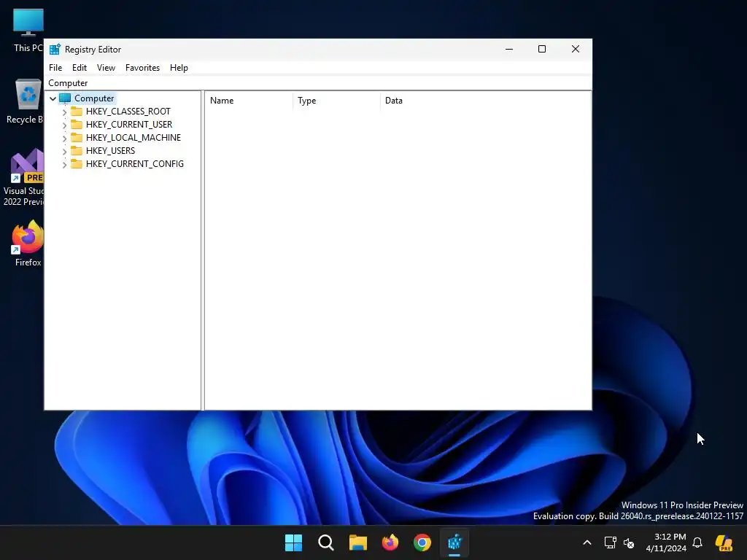
Task: Open the clock and date flyout
Action: pos(666,542)
